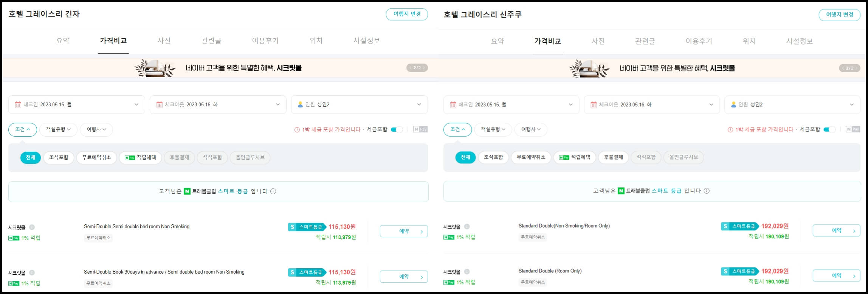The image size is (868, 294).
Task: Open 인원 성인2 dropdown in Ginza panel
Action: tap(360, 105)
